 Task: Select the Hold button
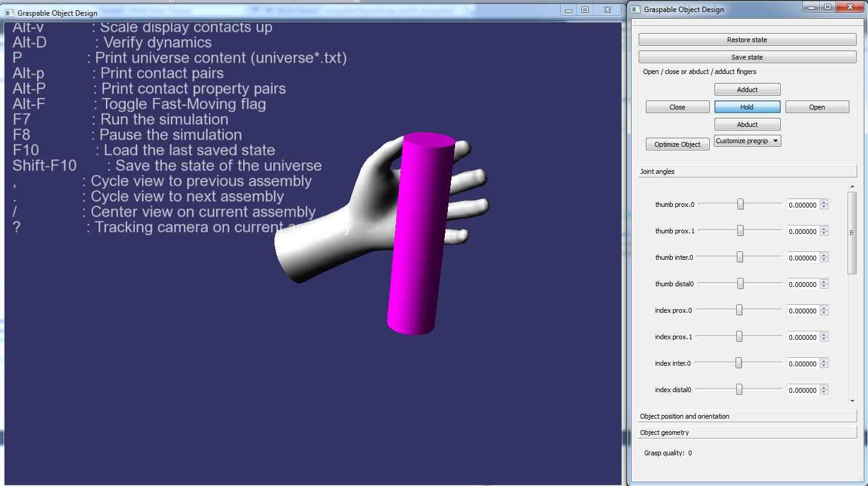747,107
